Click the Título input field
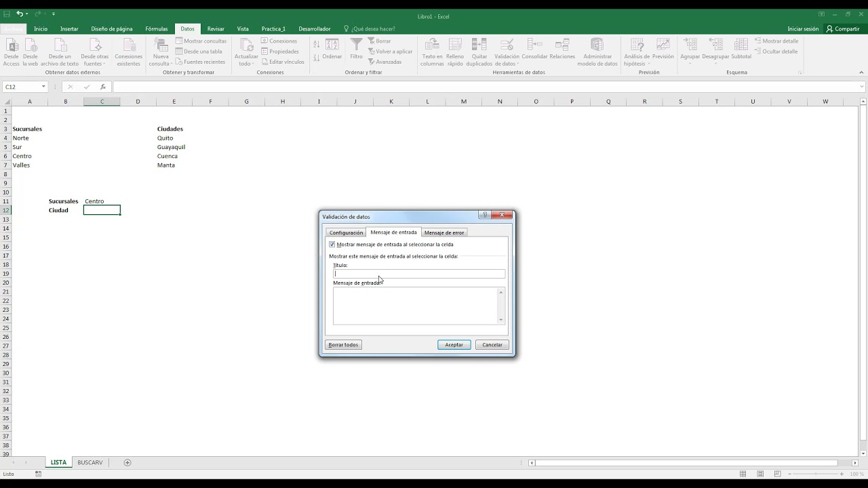The image size is (868, 488). tap(419, 274)
